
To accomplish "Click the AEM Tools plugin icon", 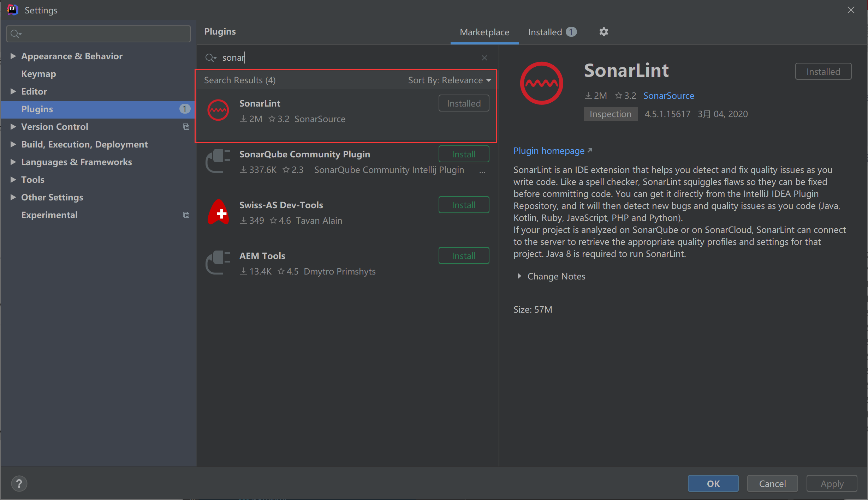I will [x=218, y=263].
